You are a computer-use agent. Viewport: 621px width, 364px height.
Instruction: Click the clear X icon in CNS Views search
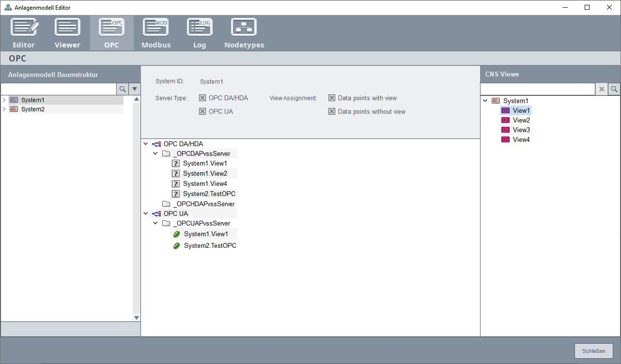602,89
